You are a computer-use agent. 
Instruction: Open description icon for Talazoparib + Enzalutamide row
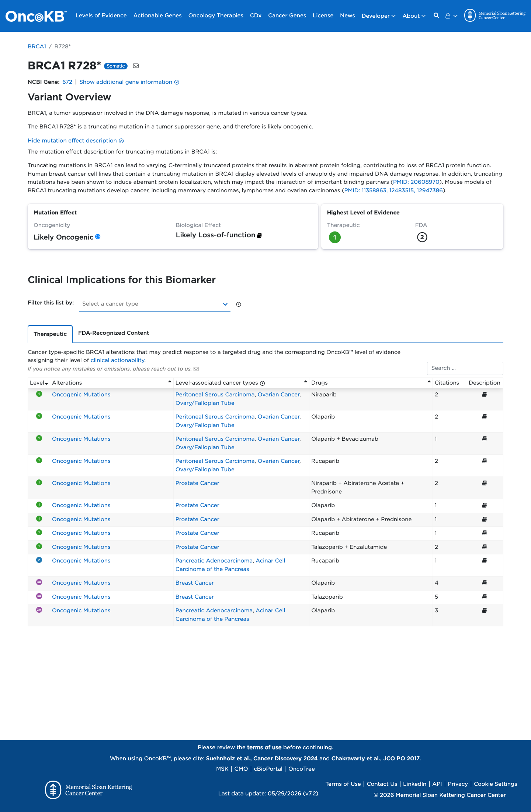485,547
